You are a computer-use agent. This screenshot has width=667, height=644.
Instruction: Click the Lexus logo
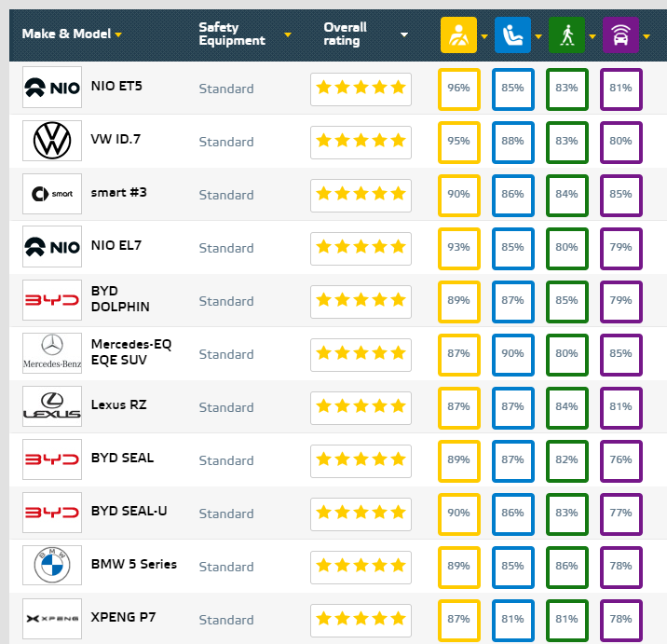[x=52, y=407]
